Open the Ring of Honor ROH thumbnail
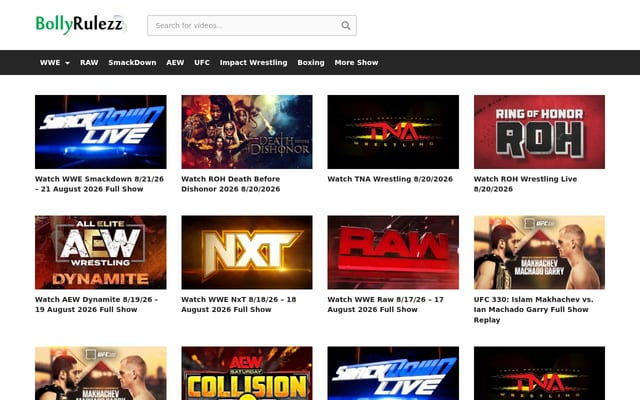This screenshot has width=640, height=400. tap(539, 132)
